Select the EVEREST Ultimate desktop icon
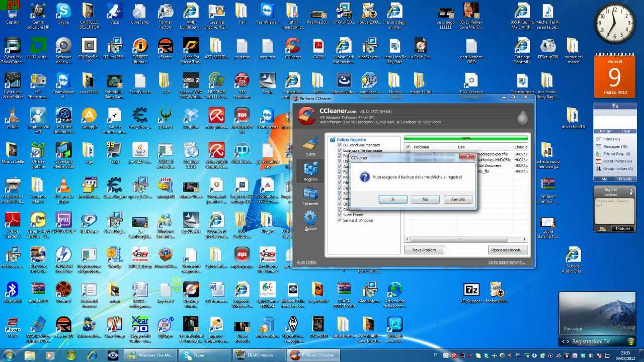644x362 pixels. [x=140, y=51]
